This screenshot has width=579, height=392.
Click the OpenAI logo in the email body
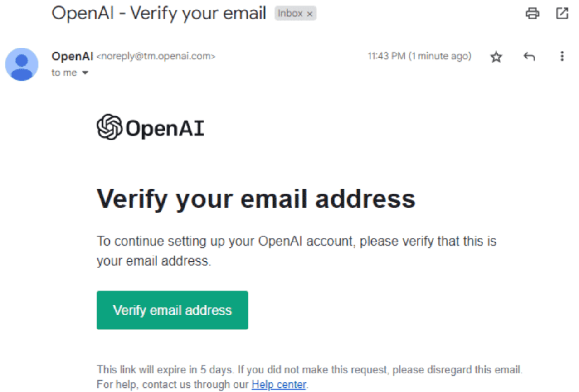click(x=151, y=127)
